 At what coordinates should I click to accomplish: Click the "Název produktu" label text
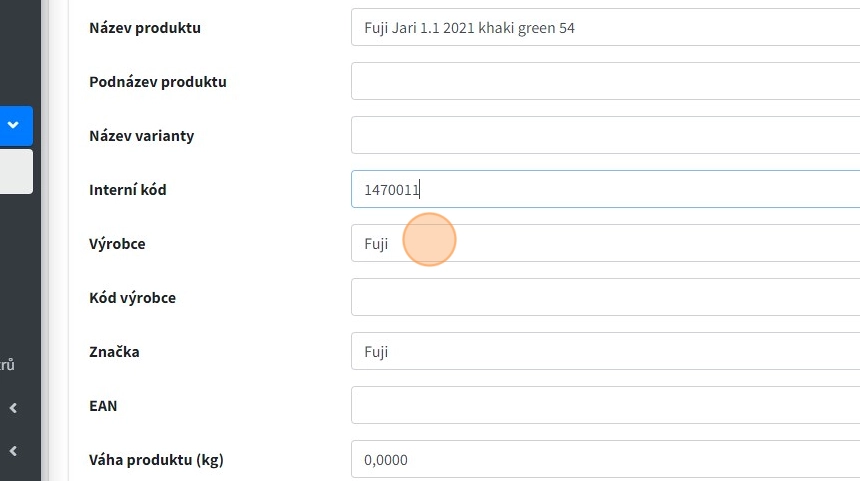(145, 28)
